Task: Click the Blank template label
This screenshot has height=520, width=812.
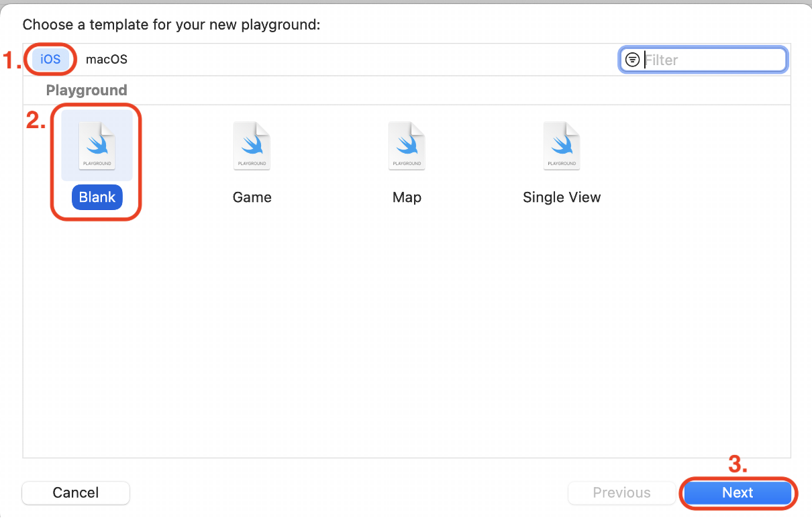Action: (97, 197)
